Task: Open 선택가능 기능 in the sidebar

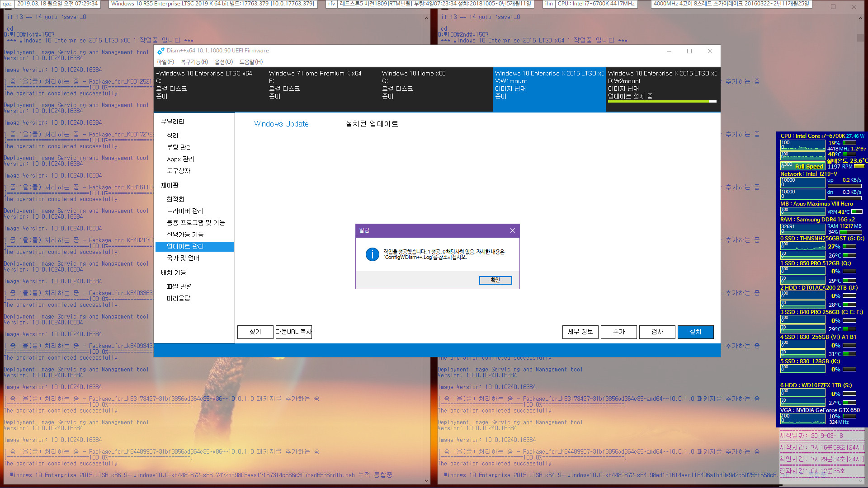Action: 185,235
